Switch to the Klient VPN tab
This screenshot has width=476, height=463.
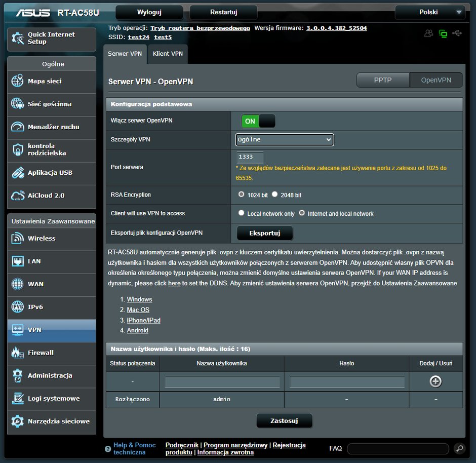tap(168, 54)
